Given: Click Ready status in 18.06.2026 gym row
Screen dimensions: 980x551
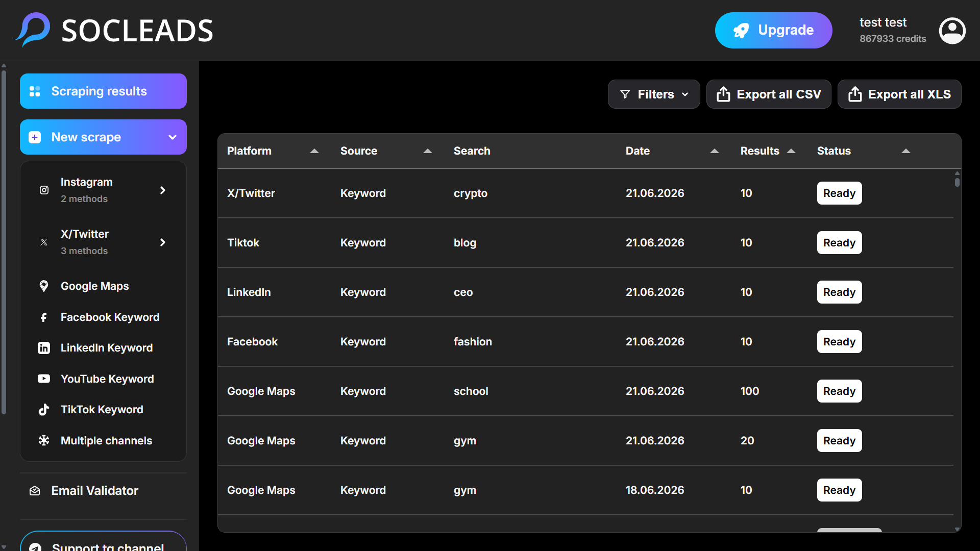Looking at the screenshot, I should click(839, 490).
